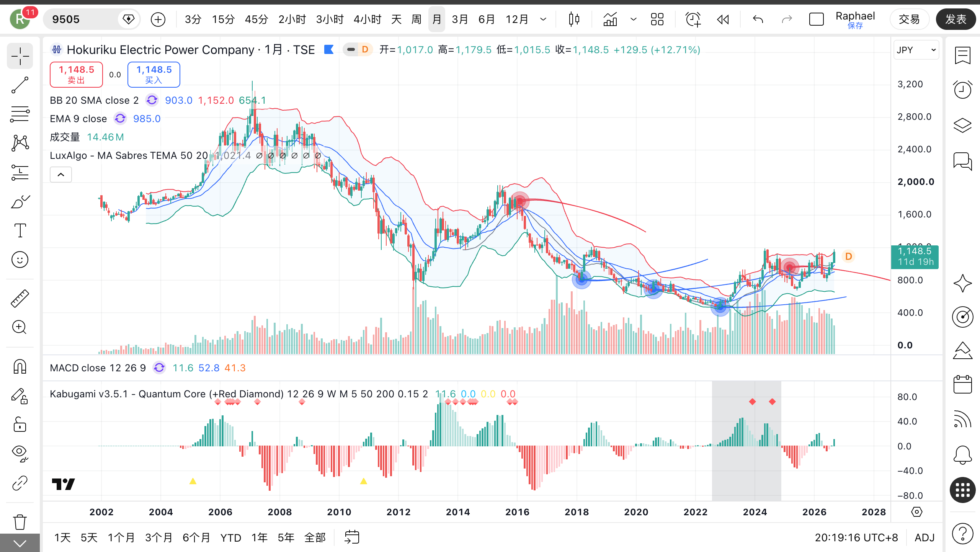The width and height of the screenshot is (980, 552).
Task: Open the Fibonacci retracement tools
Action: pyautogui.click(x=20, y=114)
